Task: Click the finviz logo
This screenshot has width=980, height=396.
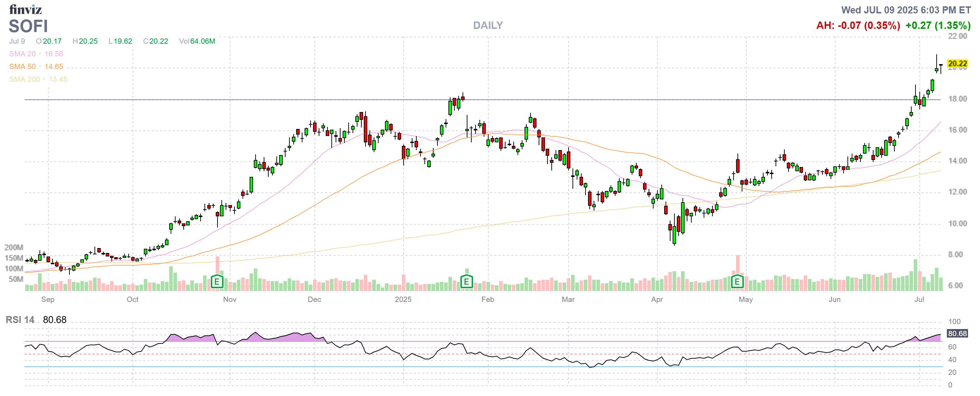Action: click(x=25, y=9)
